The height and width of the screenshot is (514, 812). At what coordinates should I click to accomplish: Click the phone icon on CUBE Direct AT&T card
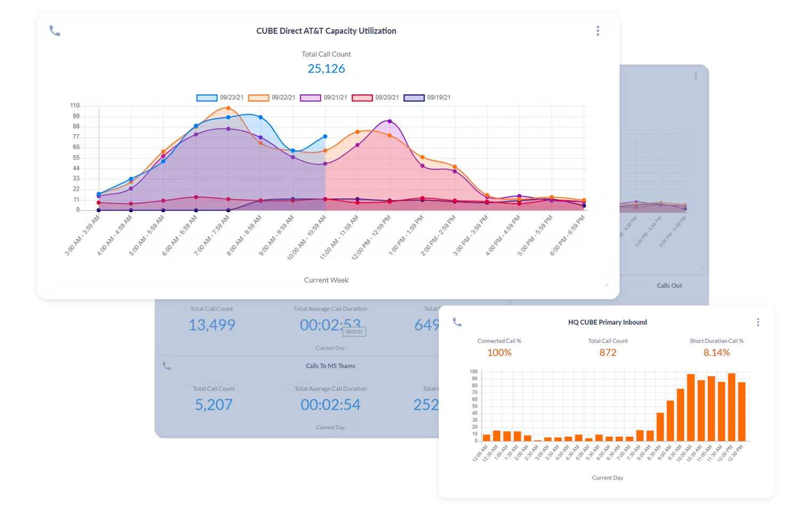coord(55,31)
